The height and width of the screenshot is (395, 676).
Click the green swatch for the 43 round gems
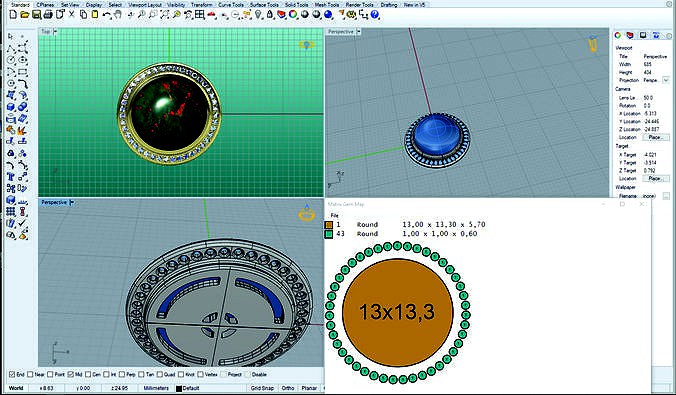329,234
